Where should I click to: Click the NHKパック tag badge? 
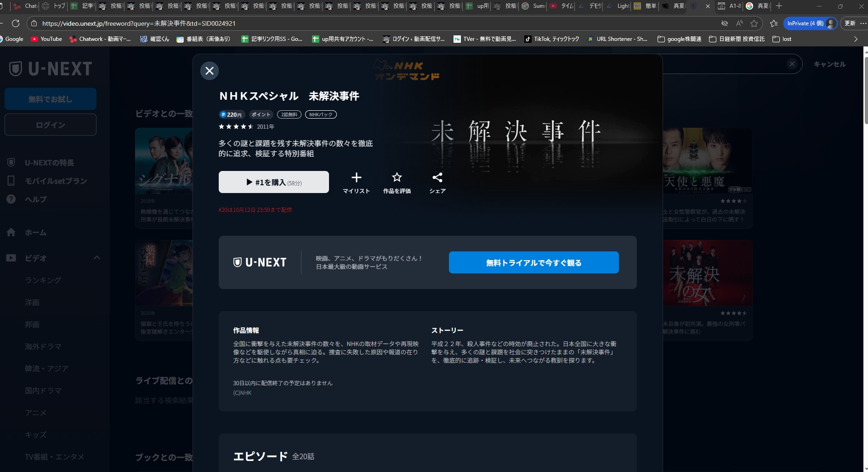pos(321,114)
